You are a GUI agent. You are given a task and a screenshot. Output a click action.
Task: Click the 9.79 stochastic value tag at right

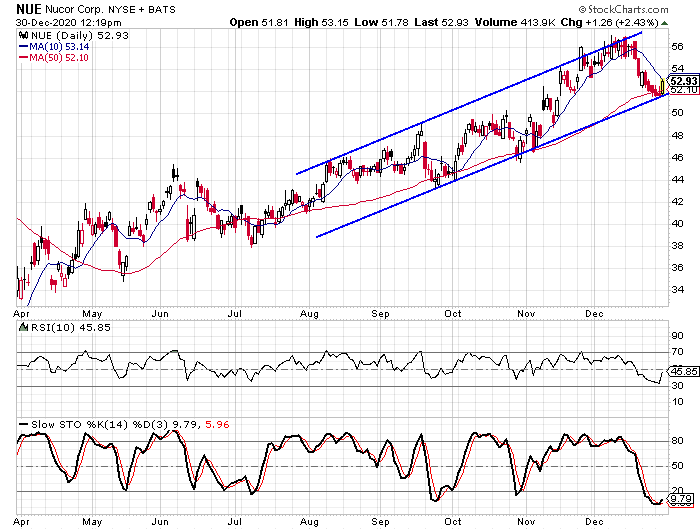coord(682,499)
